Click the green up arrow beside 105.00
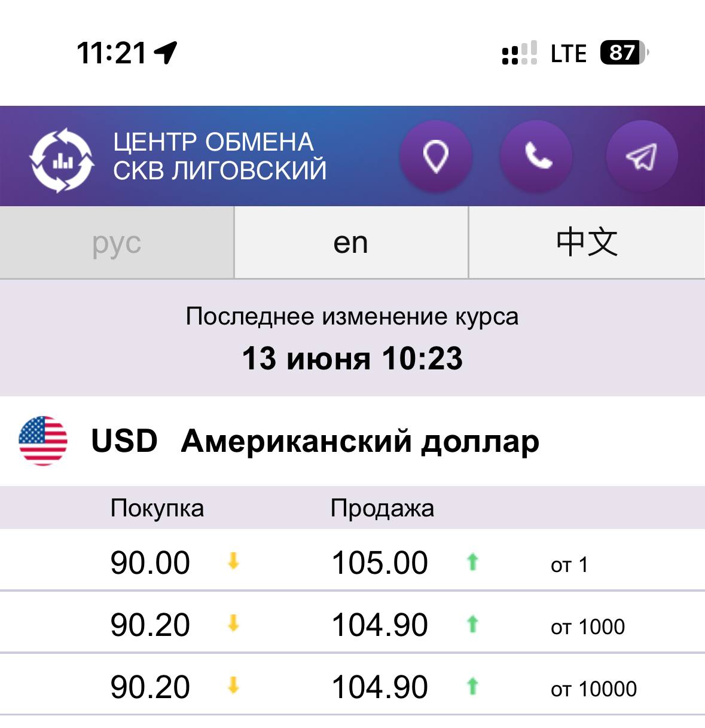This screenshot has height=728, width=705. point(472,561)
